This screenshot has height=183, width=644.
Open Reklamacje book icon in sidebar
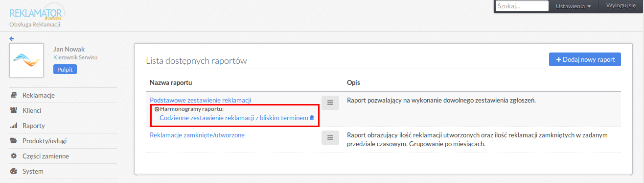pos(14,95)
